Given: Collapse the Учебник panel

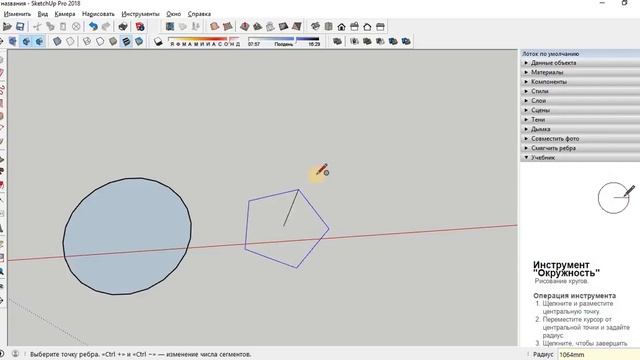Looking at the screenshot, I should click(x=580, y=158).
